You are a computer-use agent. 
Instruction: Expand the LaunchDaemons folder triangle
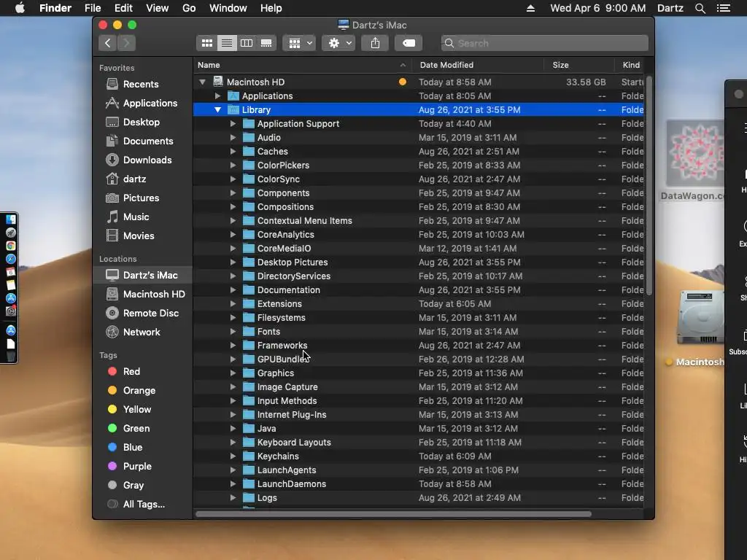[233, 484]
